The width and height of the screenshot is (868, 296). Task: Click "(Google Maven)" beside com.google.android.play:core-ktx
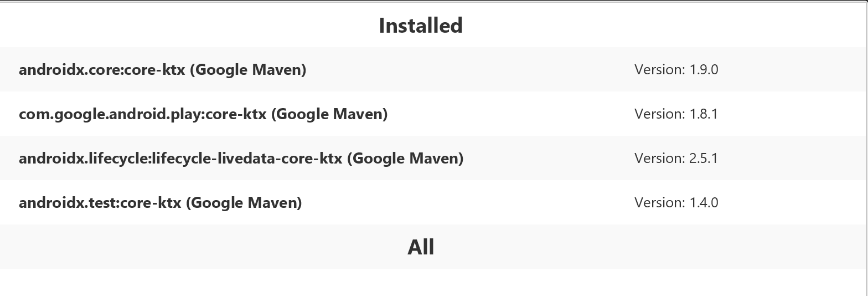pos(329,114)
